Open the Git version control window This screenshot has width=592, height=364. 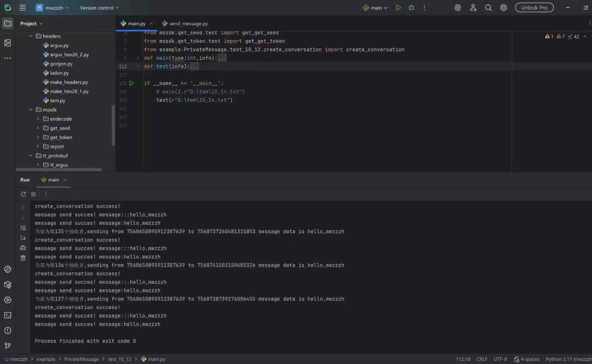(x=7, y=346)
